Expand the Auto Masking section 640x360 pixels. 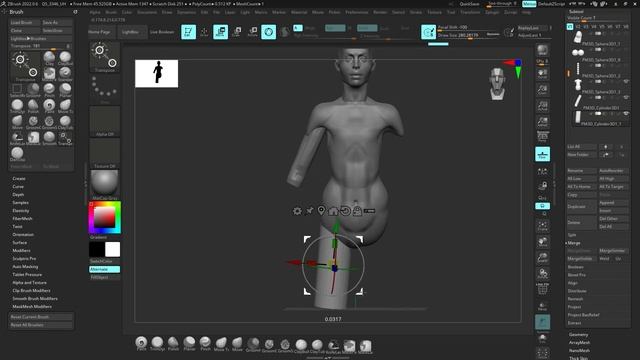[25, 267]
